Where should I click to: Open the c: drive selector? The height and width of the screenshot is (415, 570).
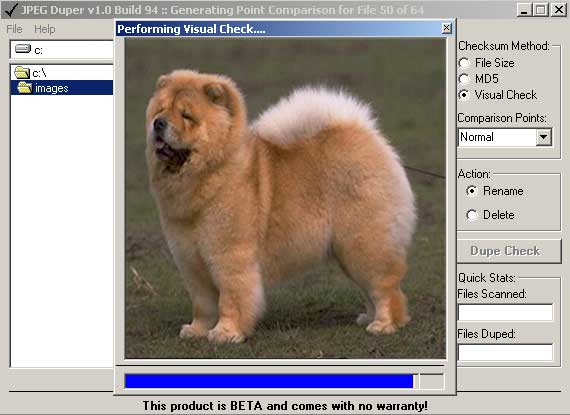62,50
